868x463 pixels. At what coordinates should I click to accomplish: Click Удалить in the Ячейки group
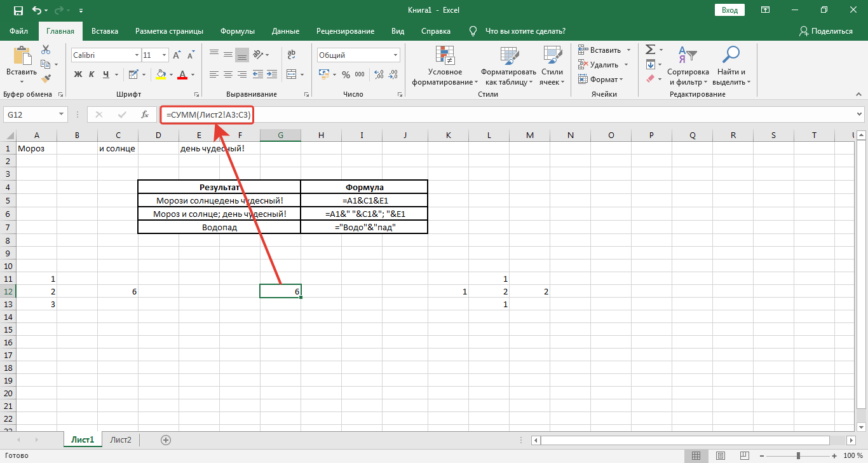pyautogui.click(x=604, y=64)
